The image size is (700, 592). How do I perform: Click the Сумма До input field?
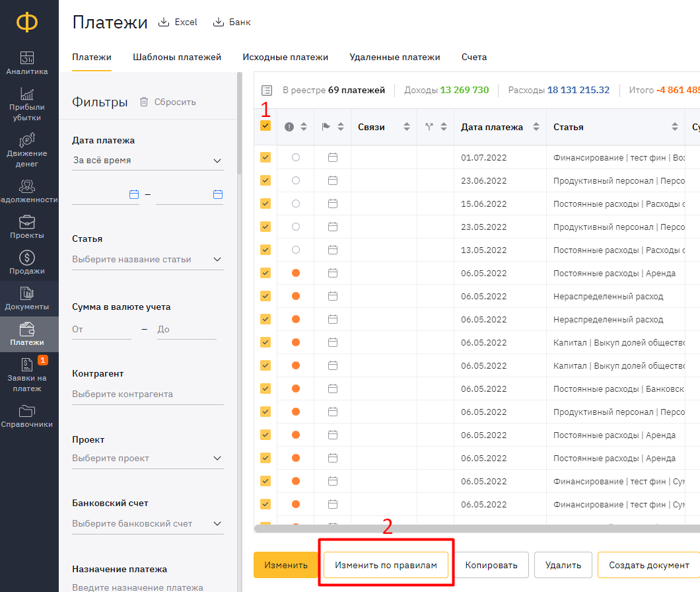pos(187,330)
